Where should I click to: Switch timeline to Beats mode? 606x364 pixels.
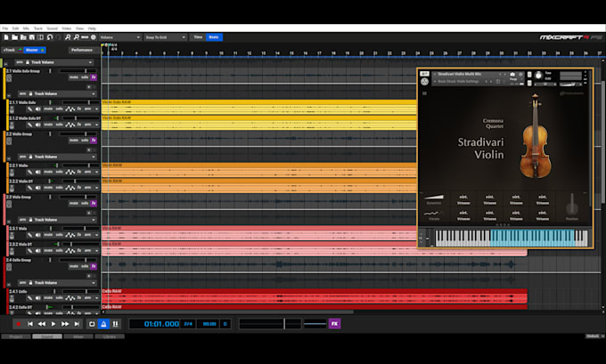pyautogui.click(x=214, y=37)
